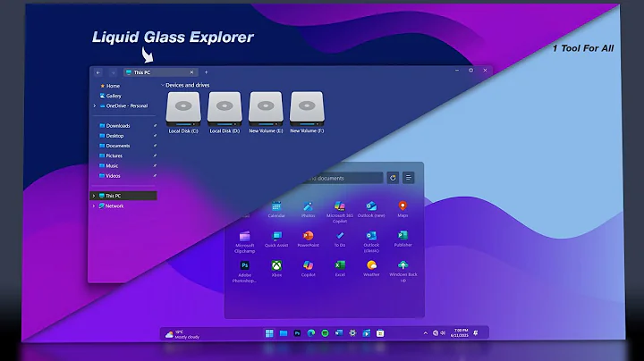Expand the Network tree node
Image resolution: width=644 pixels, height=361 pixels.
(94, 206)
